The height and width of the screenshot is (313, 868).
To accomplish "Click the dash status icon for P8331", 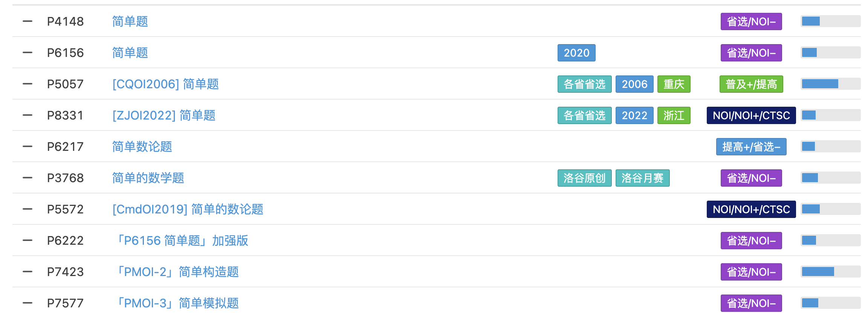I will point(28,115).
